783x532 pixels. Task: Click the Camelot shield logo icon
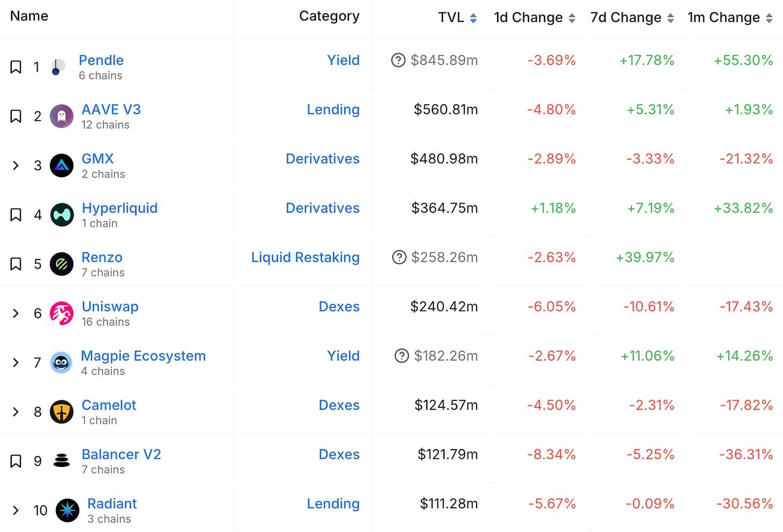(61, 412)
